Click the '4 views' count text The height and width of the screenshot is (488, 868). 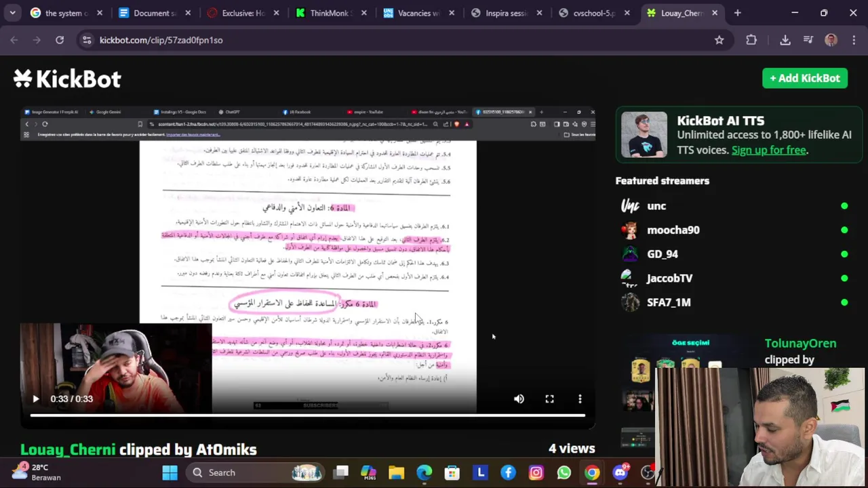coord(572,448)
